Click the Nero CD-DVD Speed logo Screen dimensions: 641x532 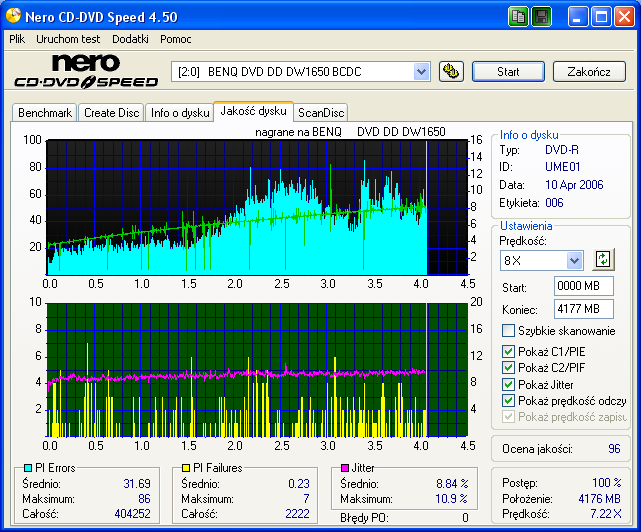pyautogui.click(x=86, y=71)
